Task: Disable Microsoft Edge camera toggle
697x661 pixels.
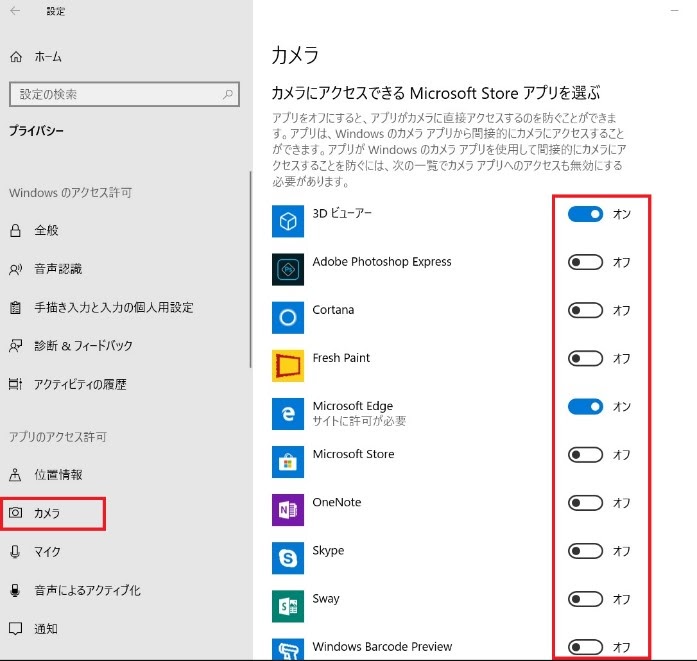Action: tap(585, 407)
